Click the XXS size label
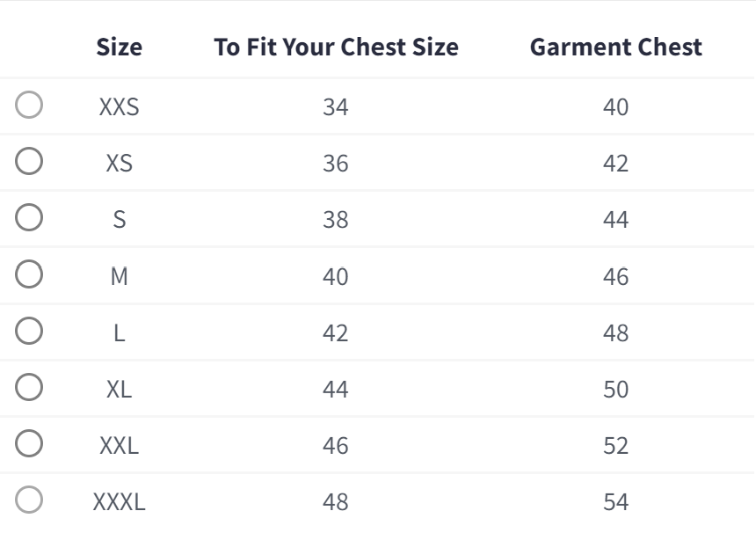The width and height of the screenshot is (756, 533). (119, 107)
